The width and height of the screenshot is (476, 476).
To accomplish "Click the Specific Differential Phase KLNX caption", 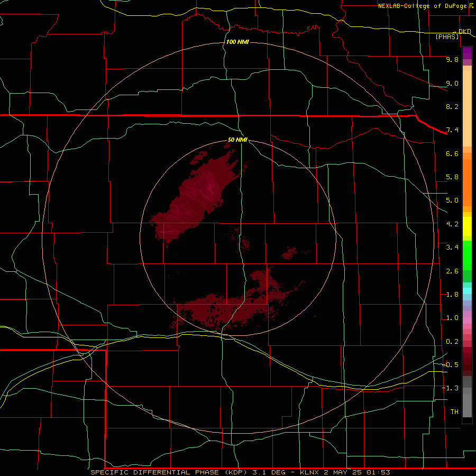I will 240,472.
